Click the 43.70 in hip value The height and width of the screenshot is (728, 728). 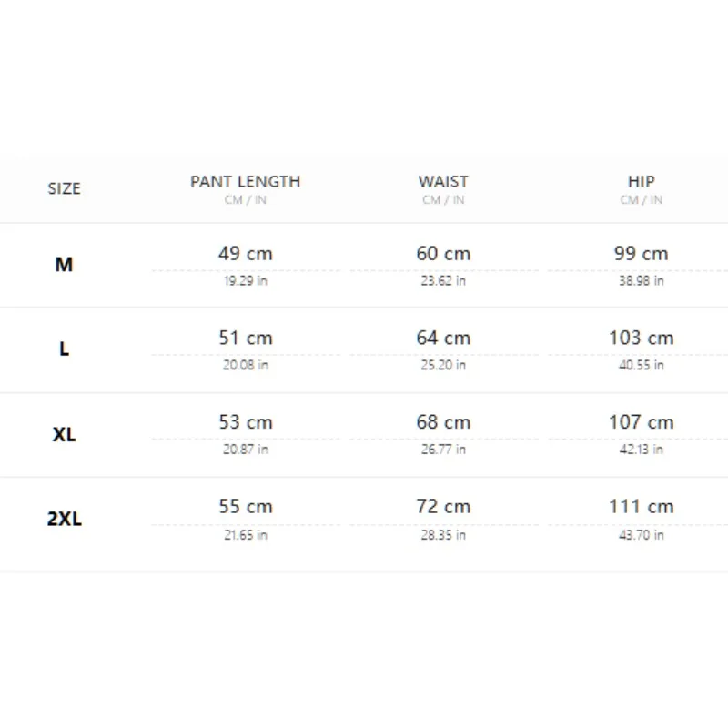click(642, 535)
